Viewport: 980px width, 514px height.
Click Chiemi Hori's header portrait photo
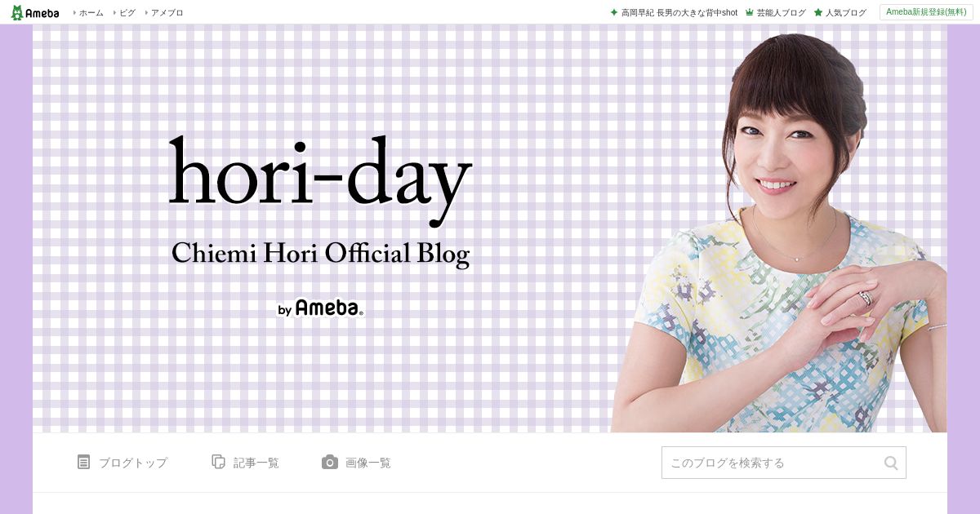click(780, 233)
